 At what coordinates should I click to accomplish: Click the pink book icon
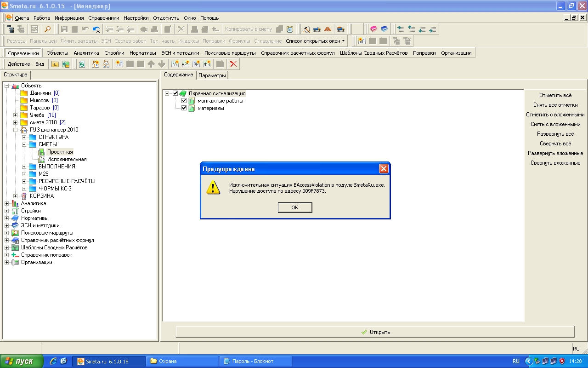373,29
